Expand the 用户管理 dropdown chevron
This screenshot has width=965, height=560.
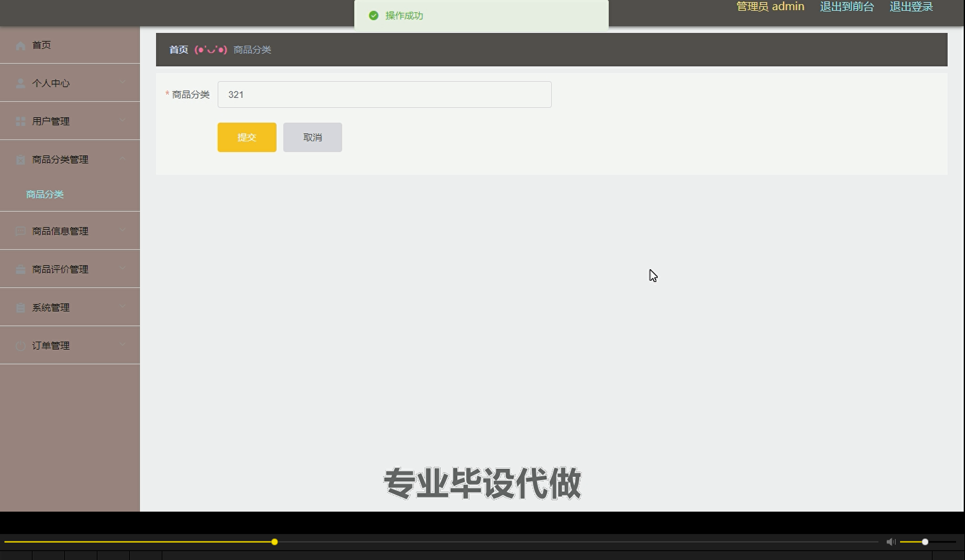click(123, 121)
